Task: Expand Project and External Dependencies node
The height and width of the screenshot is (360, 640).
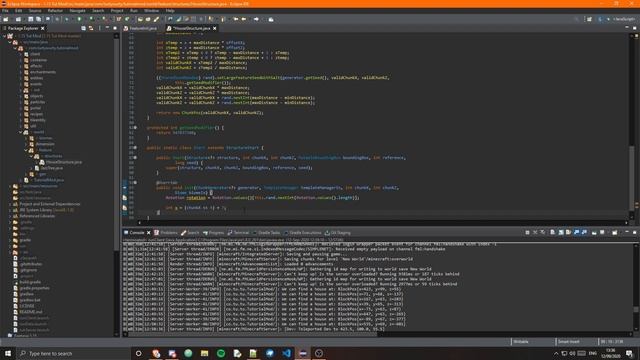Action: [x=10, y=204]
